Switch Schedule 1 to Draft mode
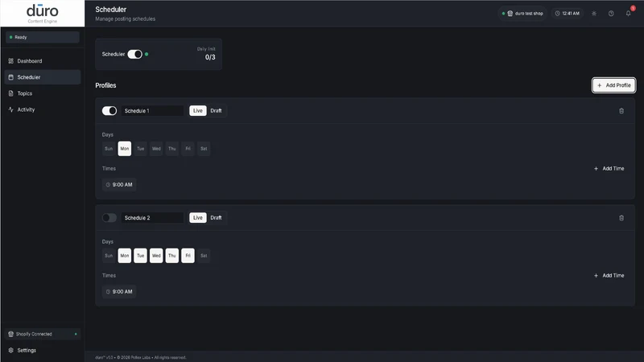 (x=216, y=111)
